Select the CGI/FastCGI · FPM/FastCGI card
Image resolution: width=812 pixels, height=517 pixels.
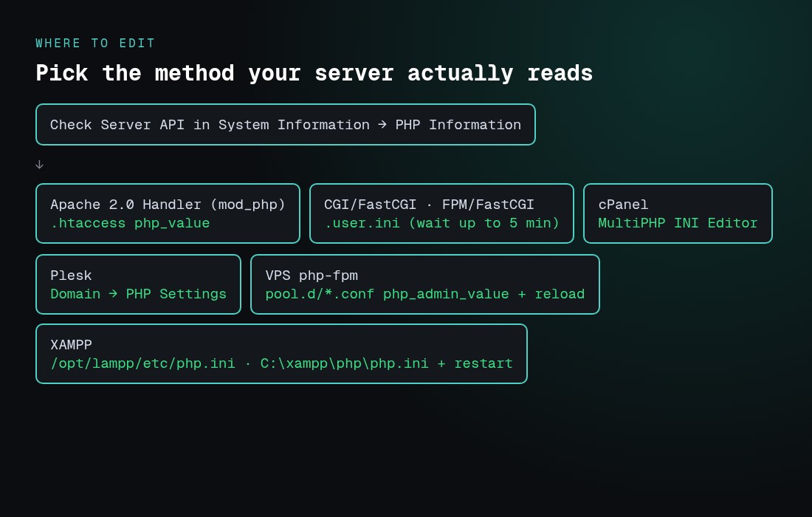coord(441,213)
